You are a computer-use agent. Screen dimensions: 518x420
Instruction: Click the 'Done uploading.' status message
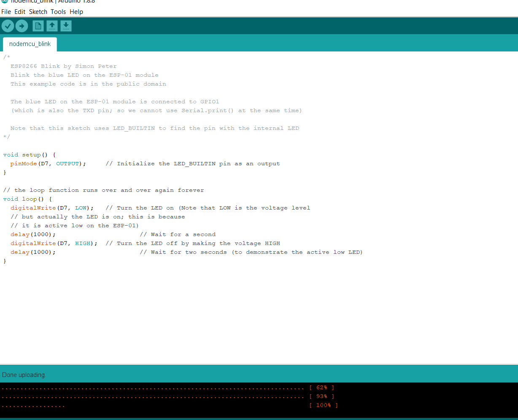(x=24, y=375)
